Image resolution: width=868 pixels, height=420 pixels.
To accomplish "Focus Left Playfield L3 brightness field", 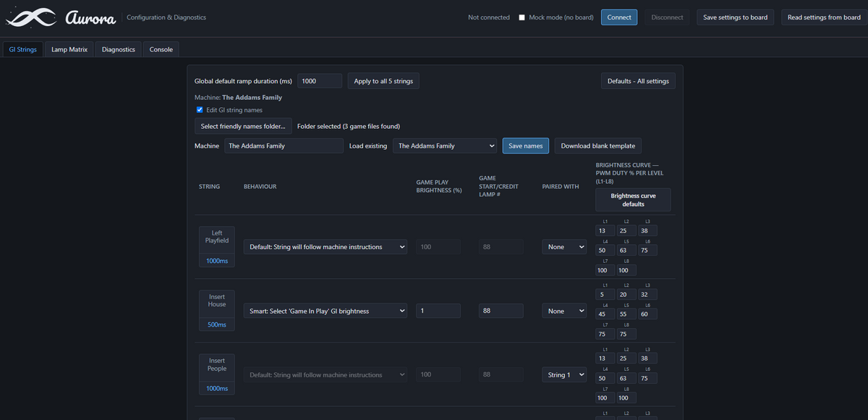I will point(648,231).
